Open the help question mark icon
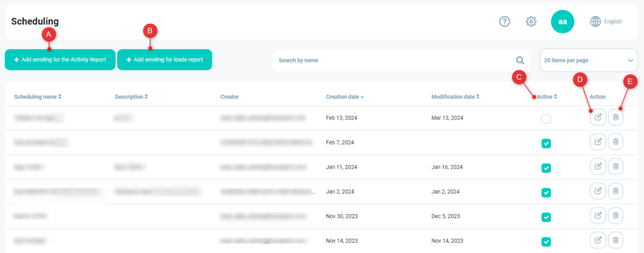The height and width of the screenshot is (253, 644). click(x=504, y=21)
